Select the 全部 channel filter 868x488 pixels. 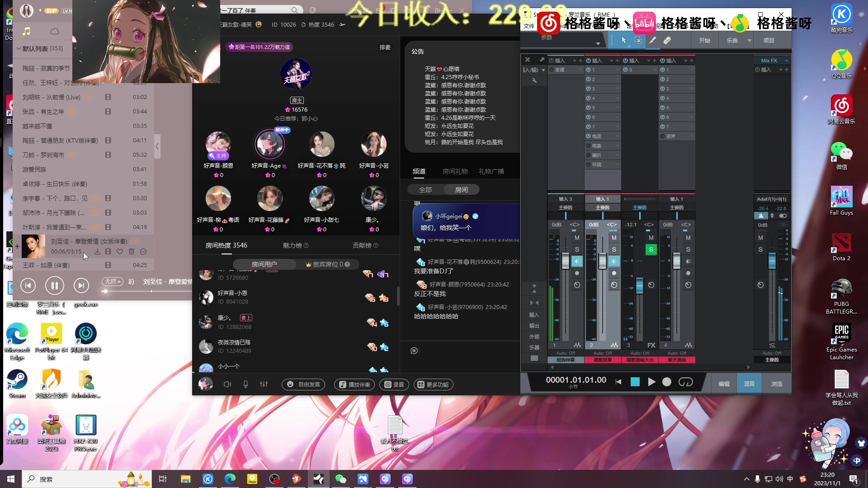click(425, 190)
